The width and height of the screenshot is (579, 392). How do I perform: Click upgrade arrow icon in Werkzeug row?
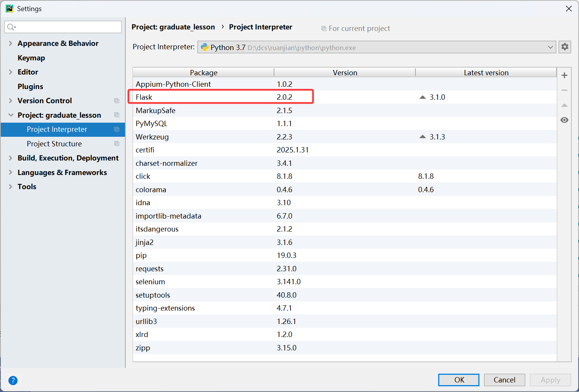422,137
